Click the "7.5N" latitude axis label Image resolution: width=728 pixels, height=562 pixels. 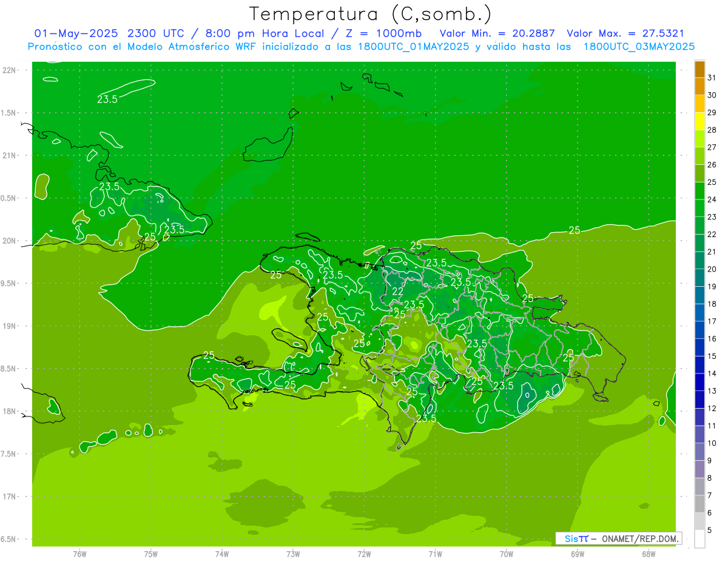point(8,454)
